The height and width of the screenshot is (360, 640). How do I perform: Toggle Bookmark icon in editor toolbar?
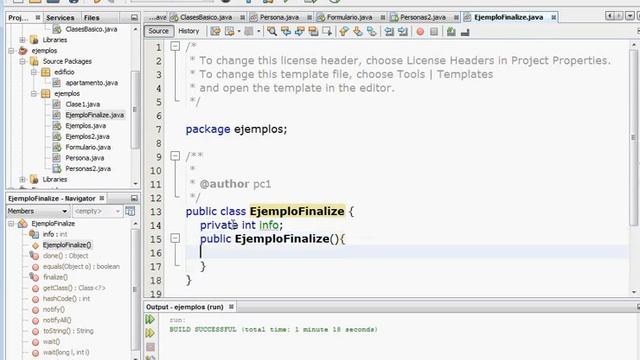(x=371, y=31)
